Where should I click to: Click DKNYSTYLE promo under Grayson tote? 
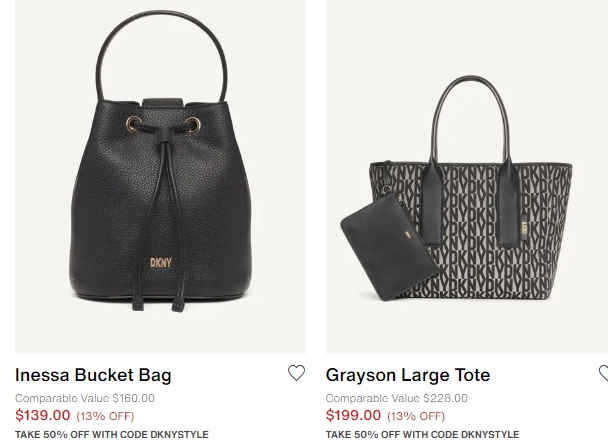click(x=422, y=434)
